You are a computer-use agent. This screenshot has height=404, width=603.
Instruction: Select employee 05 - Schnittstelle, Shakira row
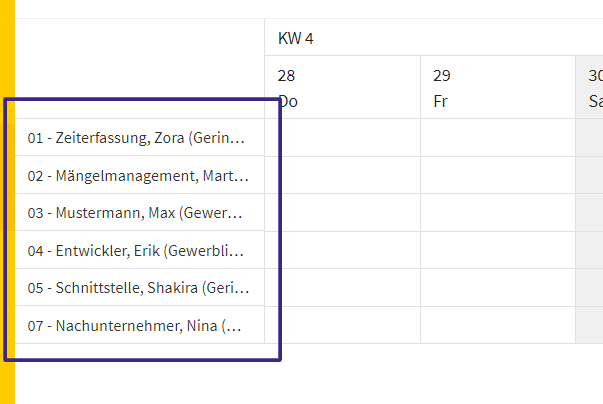[140, 288]
